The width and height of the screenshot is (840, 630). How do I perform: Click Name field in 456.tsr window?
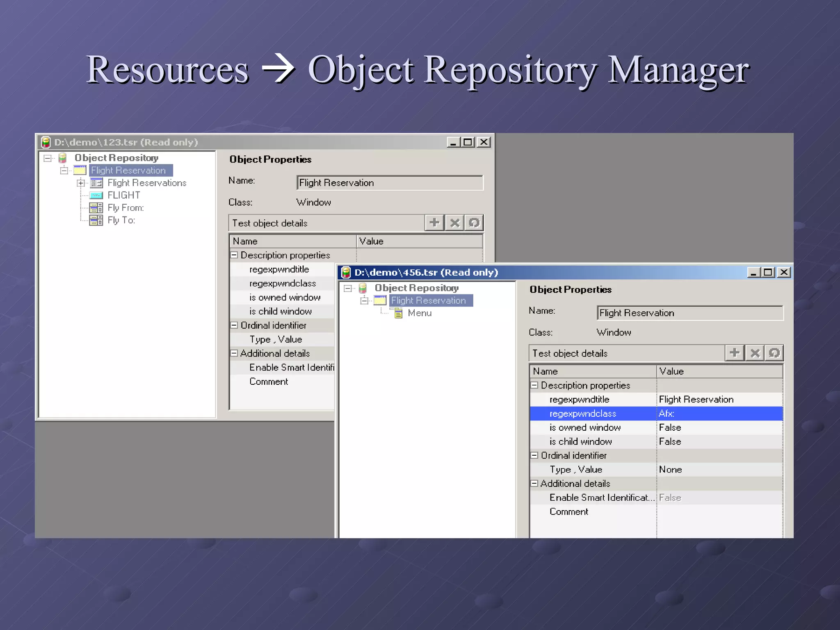coord(690,313)
